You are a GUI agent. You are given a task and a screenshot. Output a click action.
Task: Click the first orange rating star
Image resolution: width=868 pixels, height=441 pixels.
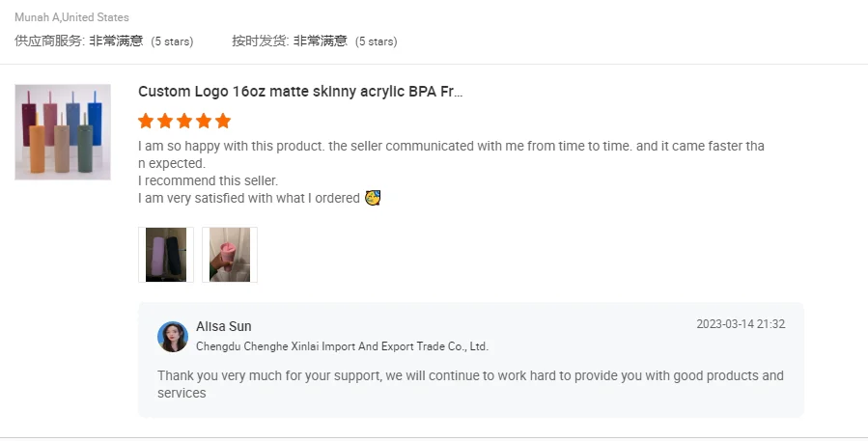pyautogui.click(x=146, y=121)
